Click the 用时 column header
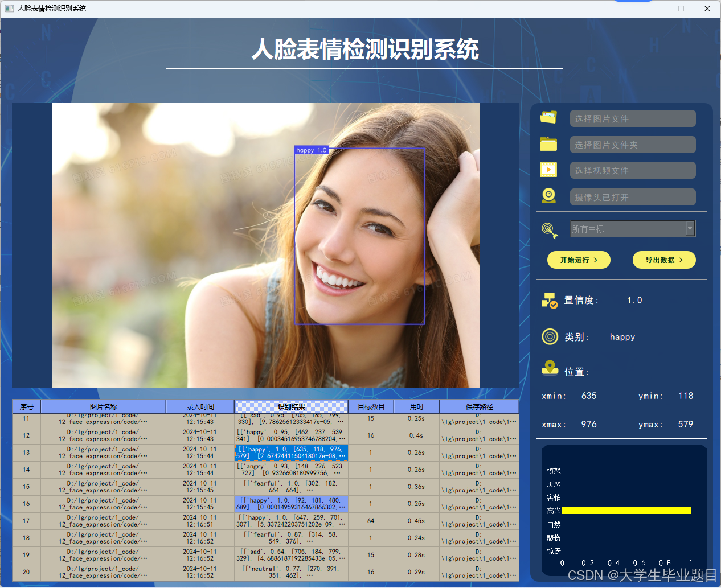The width and height of the screenshot is (721, 588). coord(416,406)
